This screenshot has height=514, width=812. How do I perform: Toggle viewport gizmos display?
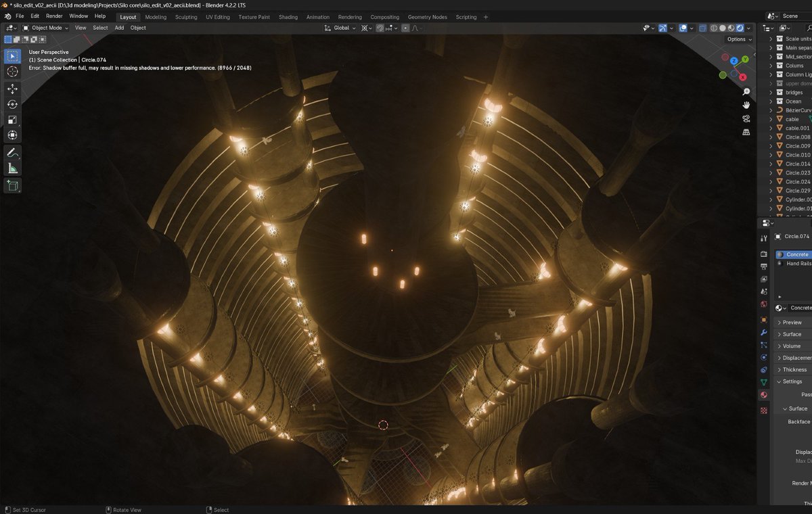pyautogui.click(x=663, y=28)
